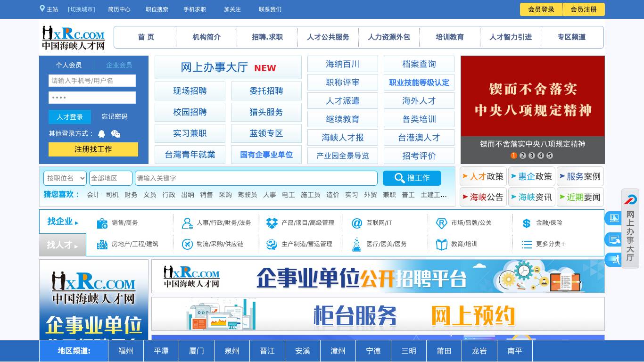644x362 pixels.
Task: Click inside the keyword search field
Action: pos(256,178)
